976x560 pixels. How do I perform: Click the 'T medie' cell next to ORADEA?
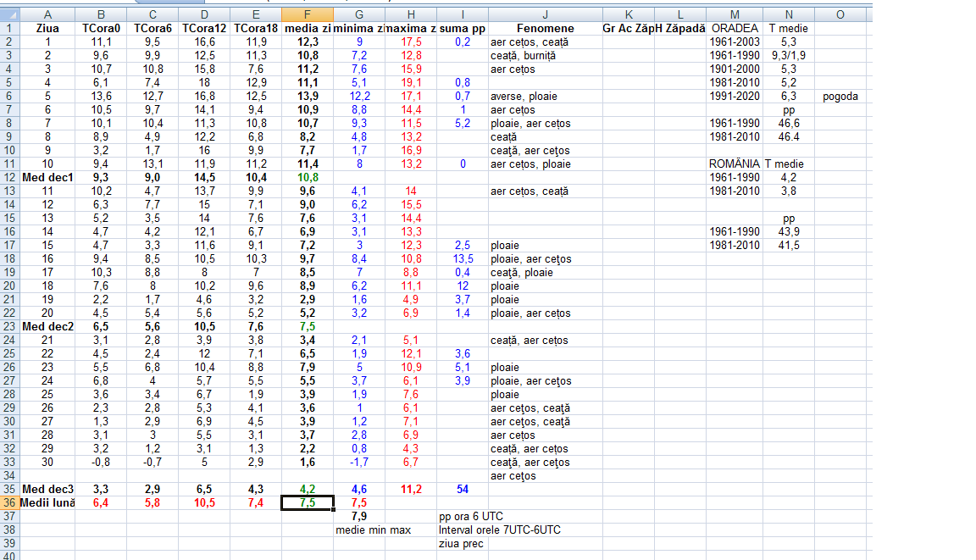pos(789,28)
